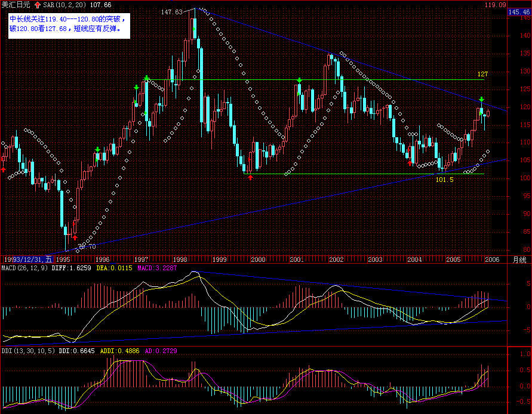Click the 80 level on price axis
The image size is (532, 414).
(x=527, y=249)
